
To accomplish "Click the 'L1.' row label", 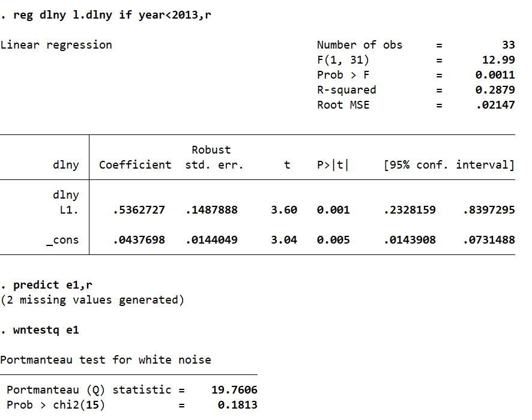I will pos(69,210).
